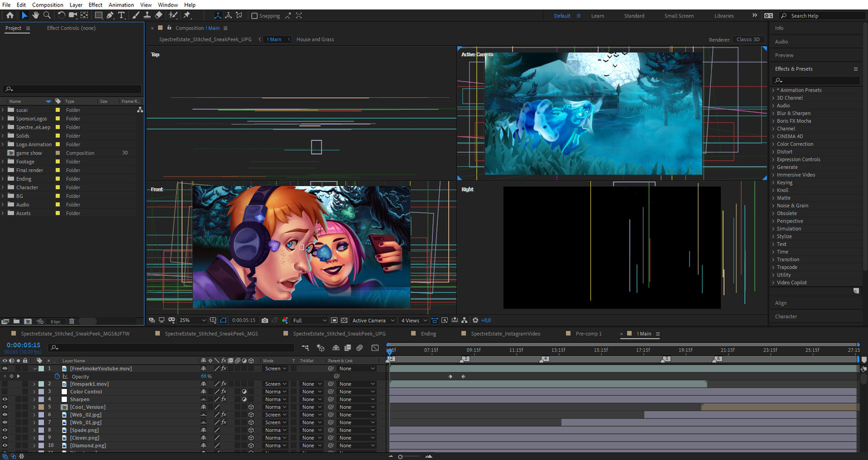Select the Local Axis Mode icon
The height and width of the screenshot is (460, 868).
click(x=218, y=15)
